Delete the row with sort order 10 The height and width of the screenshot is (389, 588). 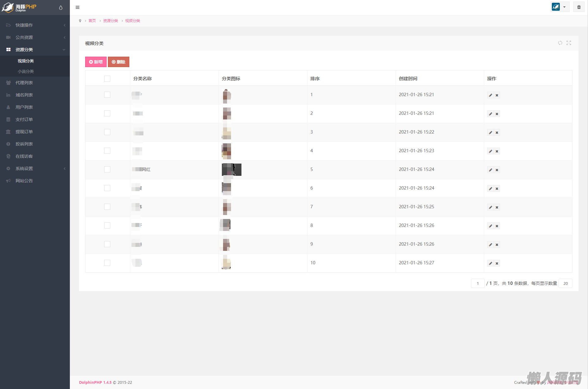(x=497, y=263)
